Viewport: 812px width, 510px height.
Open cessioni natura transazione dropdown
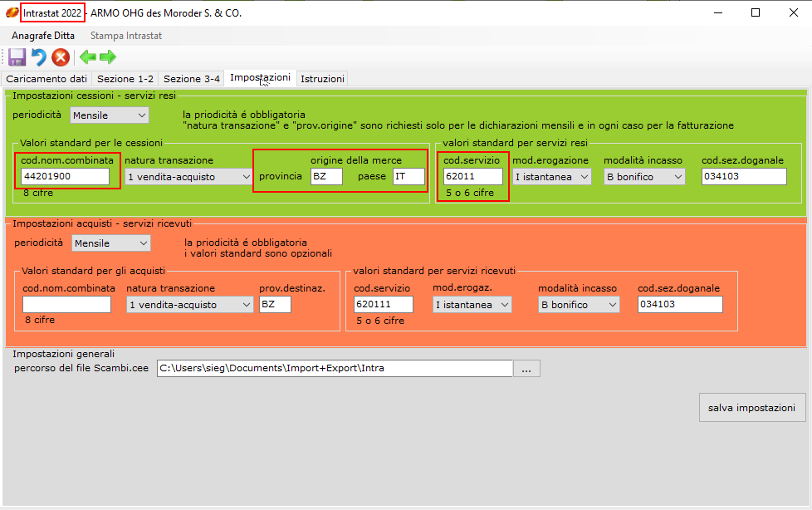click(x=188, y=177)
